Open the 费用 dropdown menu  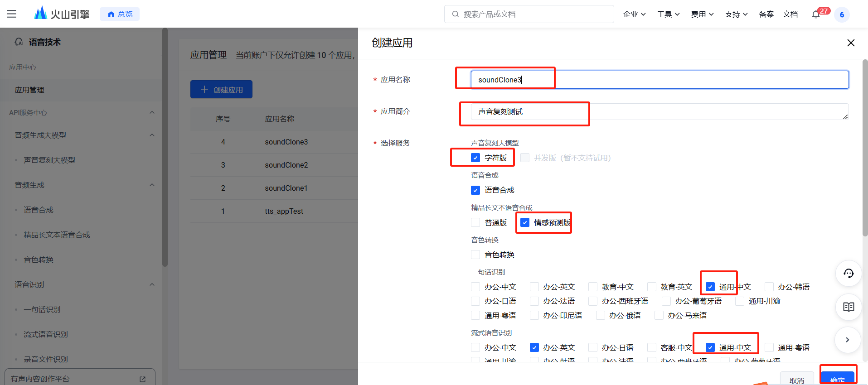tap(702, 14)
